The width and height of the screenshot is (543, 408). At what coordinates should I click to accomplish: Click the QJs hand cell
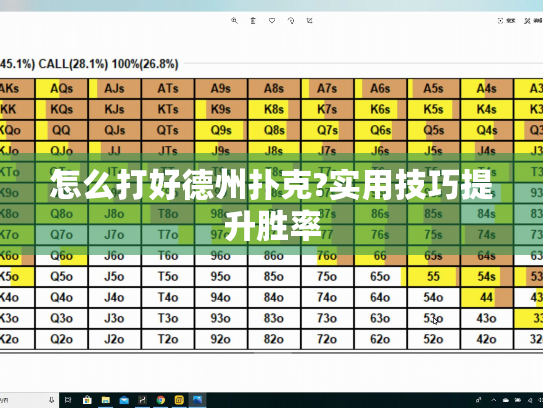point(115,130)
